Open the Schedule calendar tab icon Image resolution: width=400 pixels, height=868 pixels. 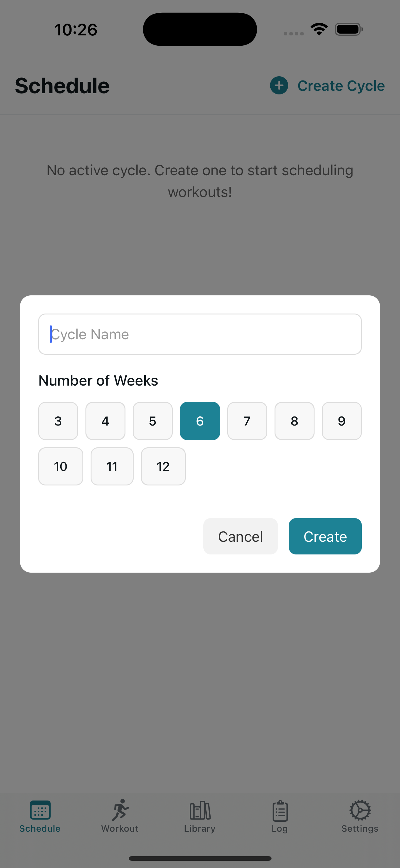click(x=40, y=810)
